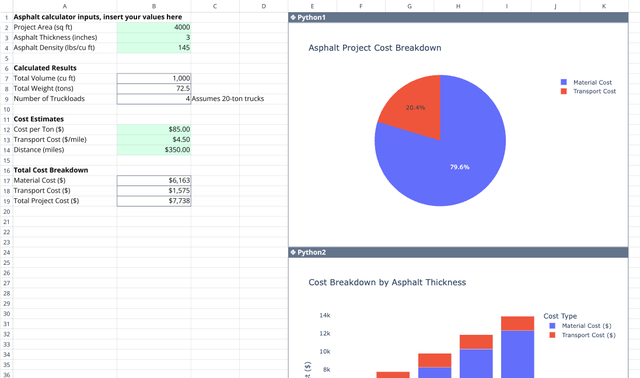
Task: Click the 'Total Weight (tons)' label cell
Action: tap(65, 89)
